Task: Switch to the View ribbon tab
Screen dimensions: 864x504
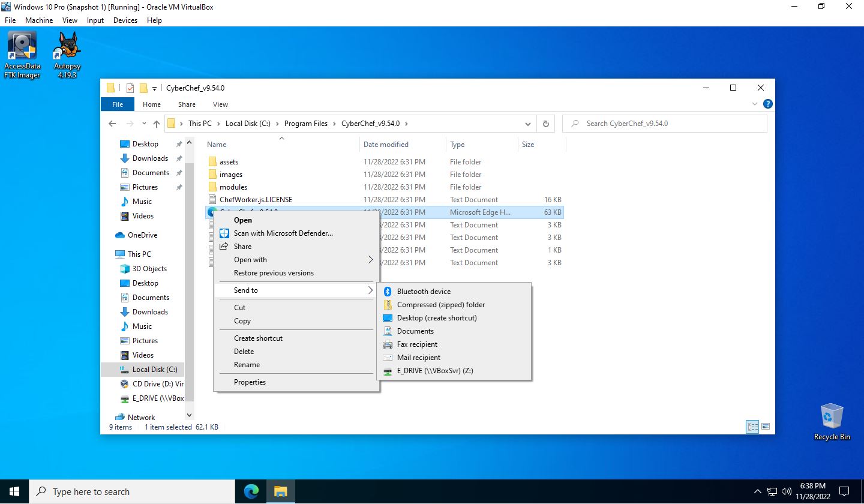Action: [x=220, y=104]
